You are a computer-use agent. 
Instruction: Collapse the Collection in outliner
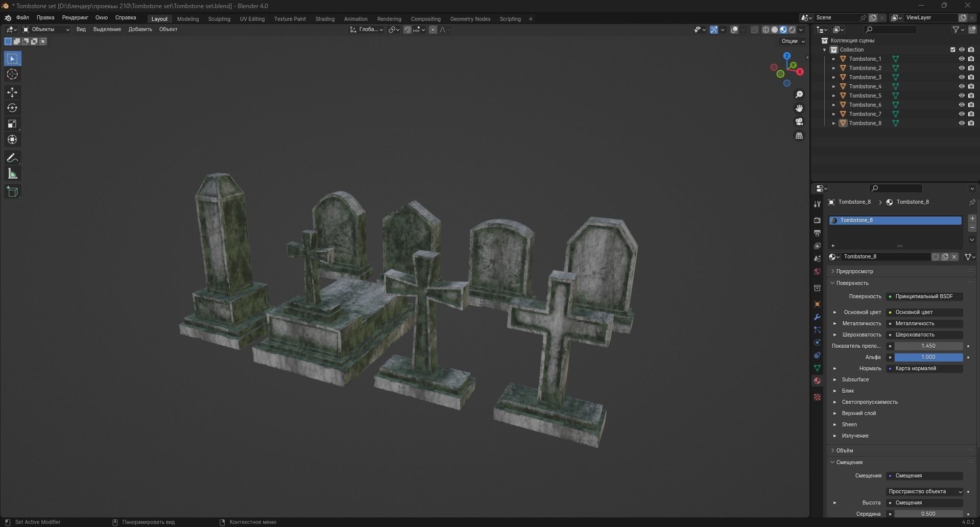(x=824, y=50)
